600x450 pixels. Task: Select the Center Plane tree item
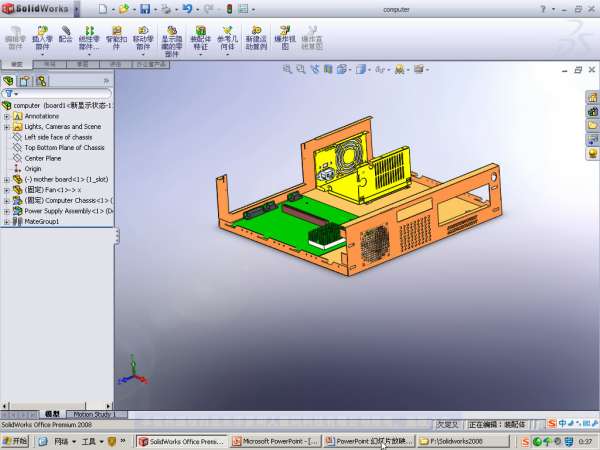42,158
